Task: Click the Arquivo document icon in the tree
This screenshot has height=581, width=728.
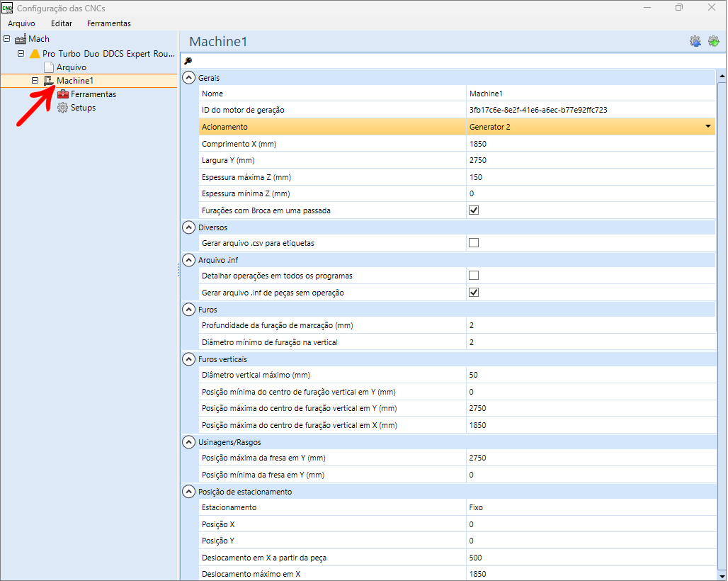Action: 49,67
